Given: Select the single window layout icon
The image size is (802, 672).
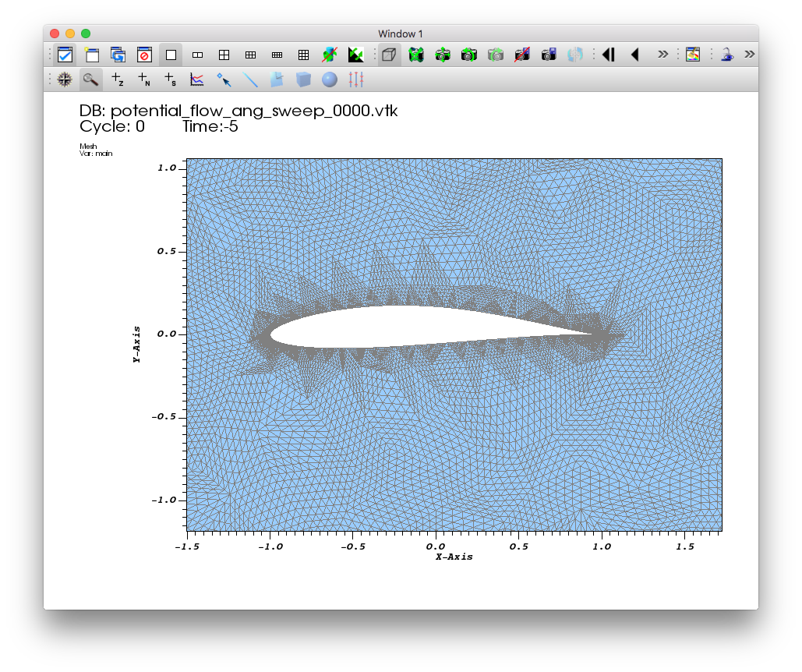Looking at the screenshot, I should (171, 55).
